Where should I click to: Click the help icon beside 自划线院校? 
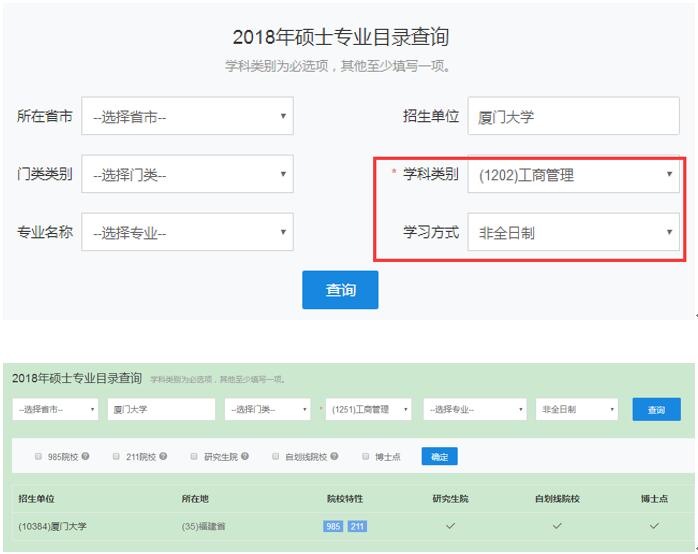point(336,456)
